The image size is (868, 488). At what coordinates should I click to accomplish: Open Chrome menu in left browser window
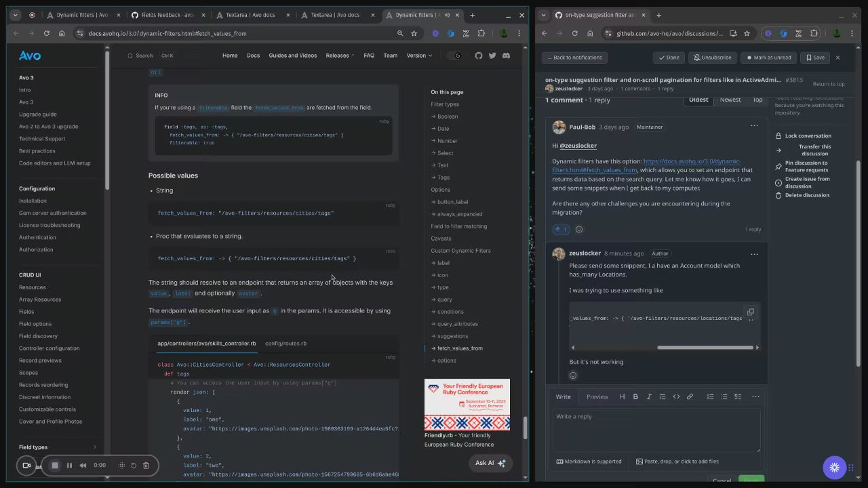518,33
